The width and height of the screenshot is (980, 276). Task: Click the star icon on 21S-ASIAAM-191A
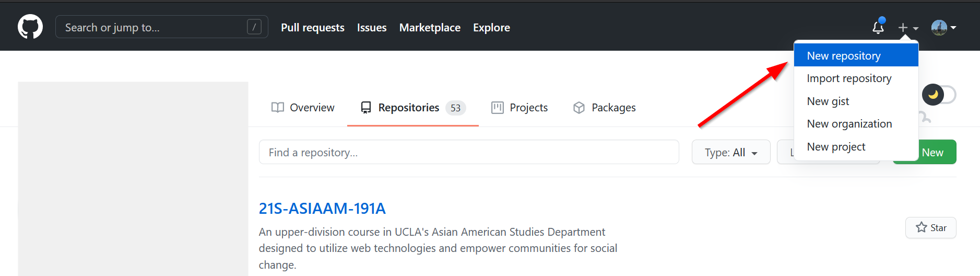point(922,227)
